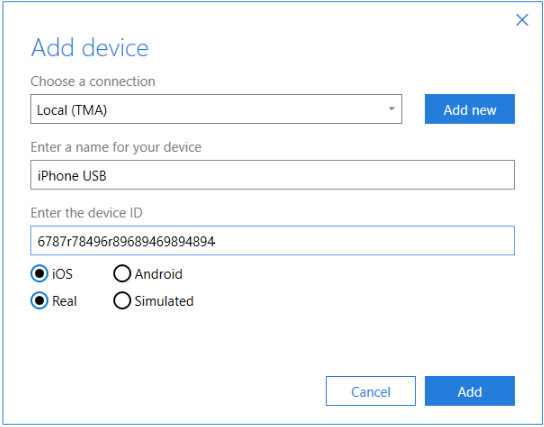Choose the Simulated device radio button
The image size is (544, 427).
[122, 300]
